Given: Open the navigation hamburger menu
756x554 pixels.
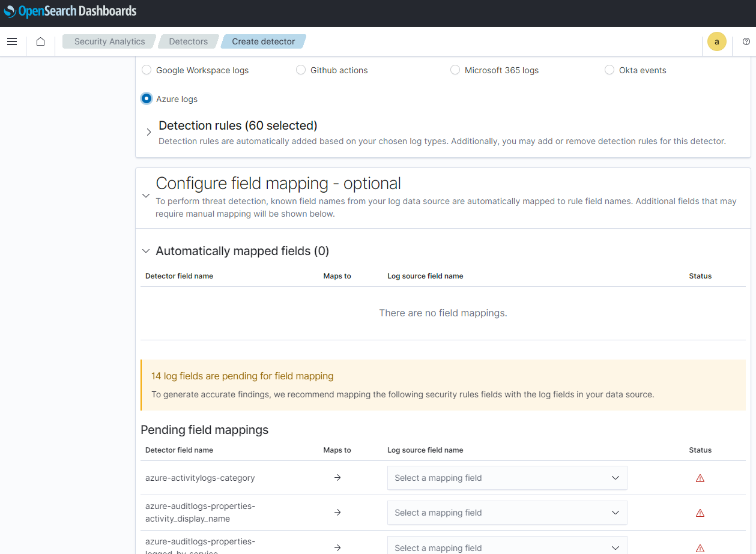Looking at the screenshot, I should (x=12, y=41).
